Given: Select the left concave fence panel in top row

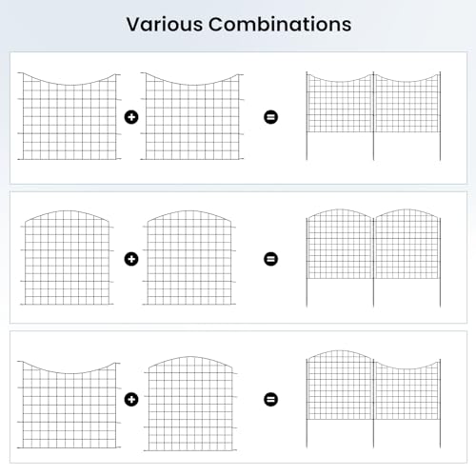Looking at the screenshot, I should (x=69, y=116).
